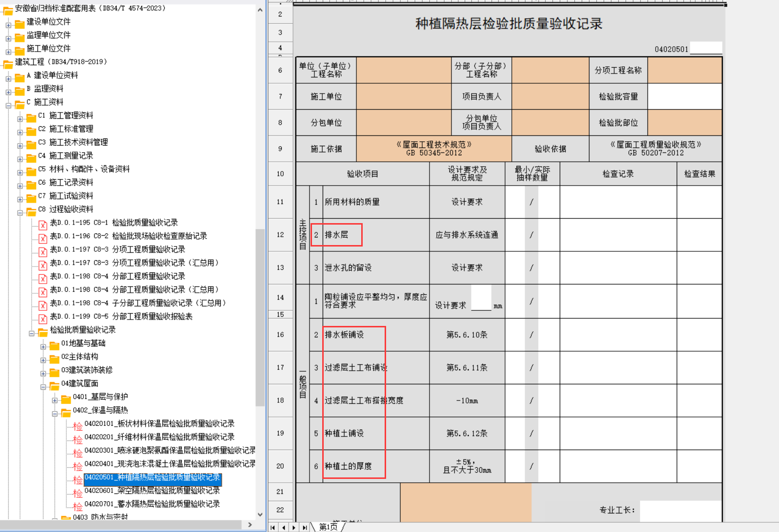Click the red 检 icon for 04020701 record
Viewport: 779px width, 532px height.
(x=78, y=506)
